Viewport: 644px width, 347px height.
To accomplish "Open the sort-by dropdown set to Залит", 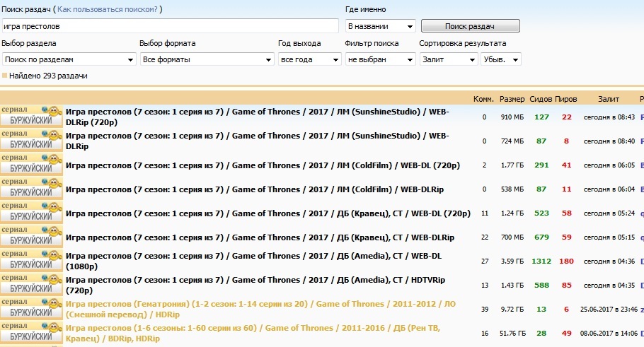I will (449, 59).
